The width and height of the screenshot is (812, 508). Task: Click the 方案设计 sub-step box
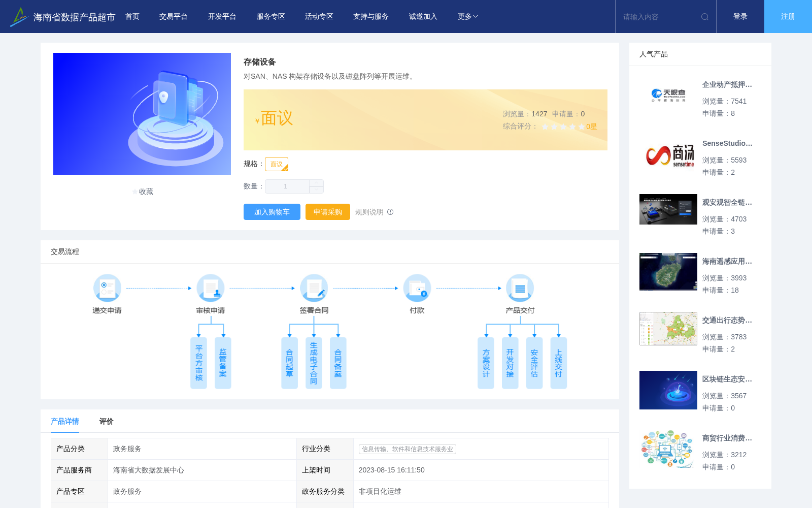[x=486, y=363]
